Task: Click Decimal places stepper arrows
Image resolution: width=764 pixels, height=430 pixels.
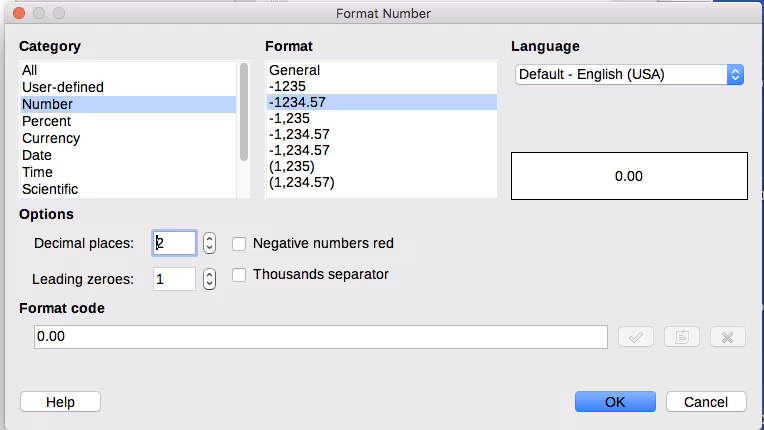Action: [x=210, y=243]
